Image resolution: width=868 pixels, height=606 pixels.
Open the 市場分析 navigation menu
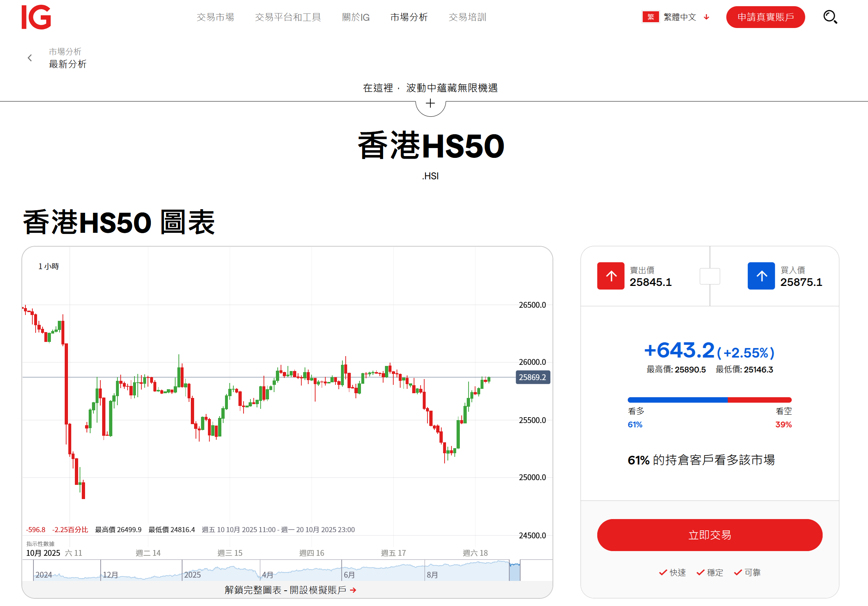tap(409, 17)
